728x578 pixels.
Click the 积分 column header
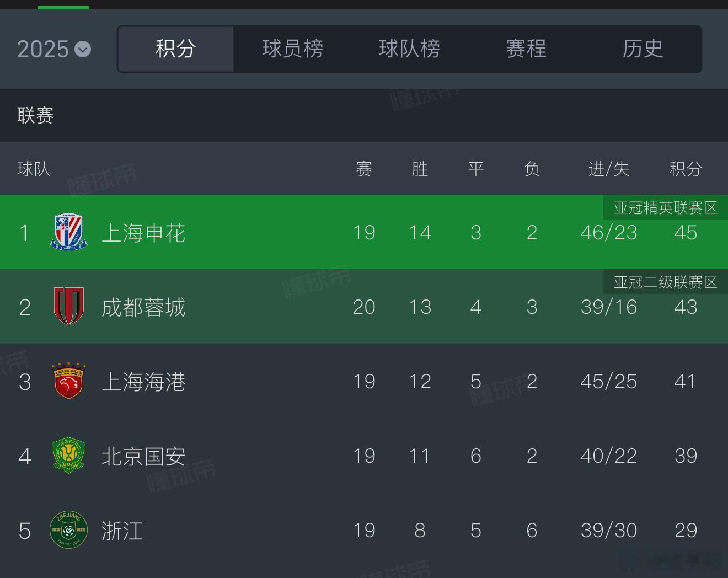pos(686,169)
